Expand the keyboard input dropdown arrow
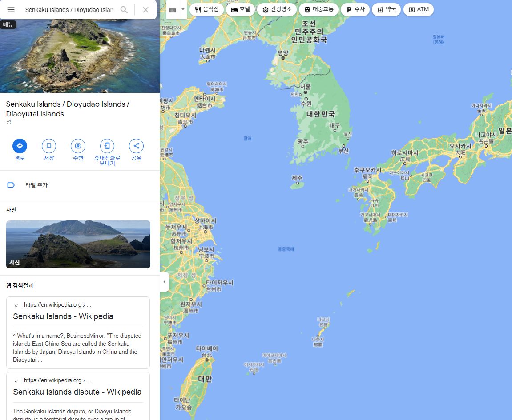The width and height of the screenshot is (512, 420). click(183, 9)
